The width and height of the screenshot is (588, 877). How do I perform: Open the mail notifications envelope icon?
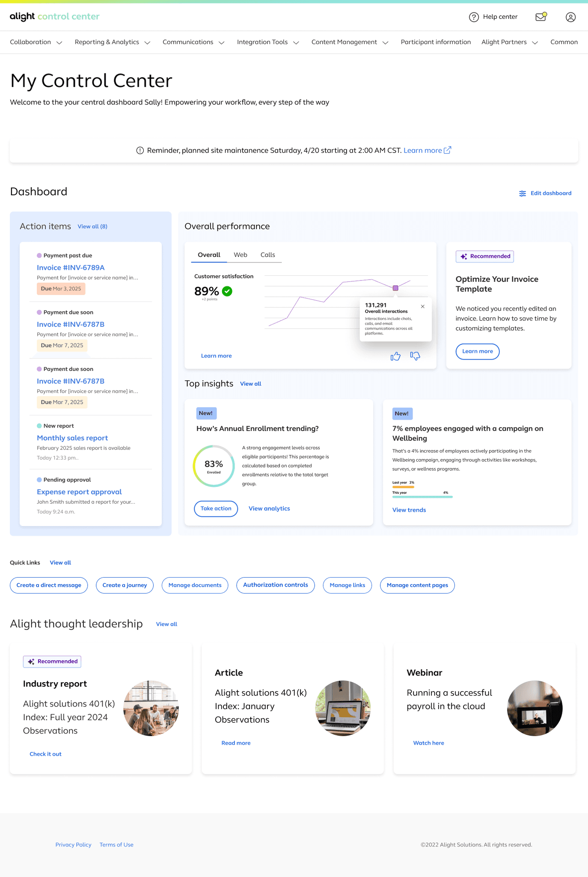pos(541,17)
